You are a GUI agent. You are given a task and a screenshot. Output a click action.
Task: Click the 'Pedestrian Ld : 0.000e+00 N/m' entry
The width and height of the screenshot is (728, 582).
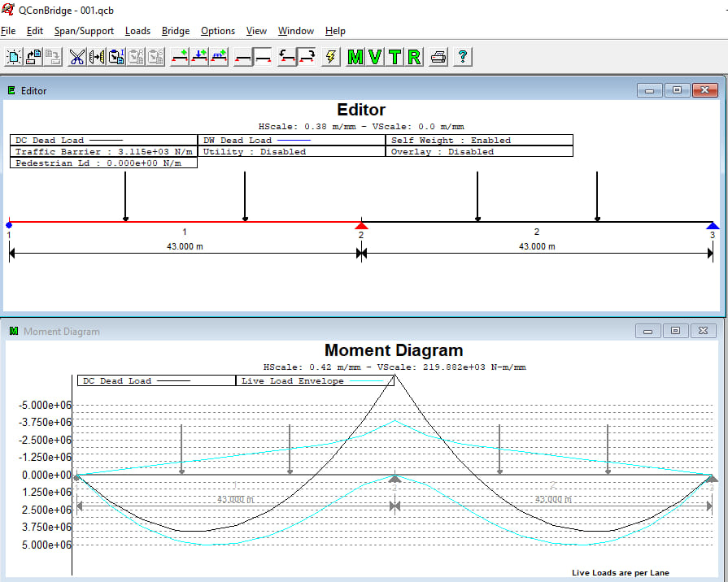click(103, 163)
